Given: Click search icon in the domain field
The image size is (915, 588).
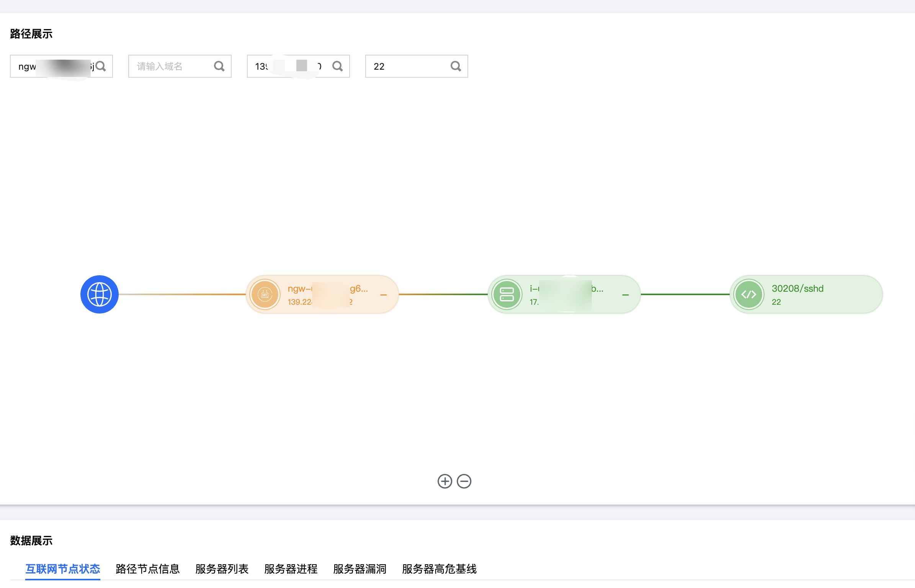Looking at the screenshot, I should [x=219, y=66].
